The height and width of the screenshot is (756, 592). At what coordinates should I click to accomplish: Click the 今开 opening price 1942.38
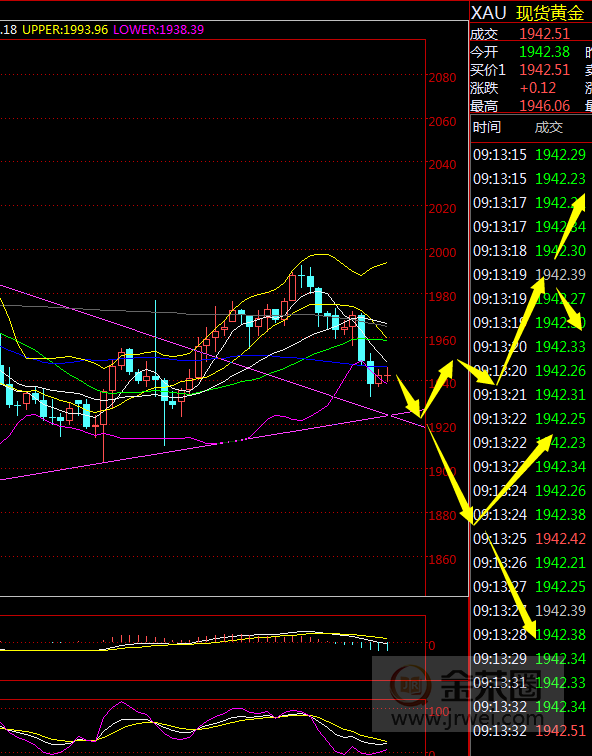[x=544, y=52]
